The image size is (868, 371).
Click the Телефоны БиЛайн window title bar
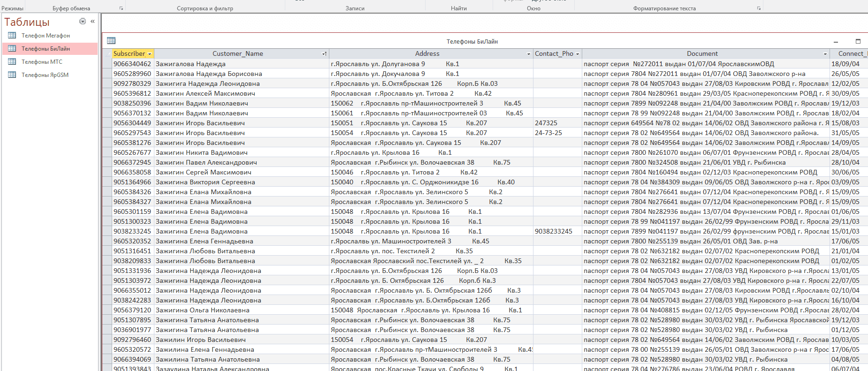tap(472, 41)
